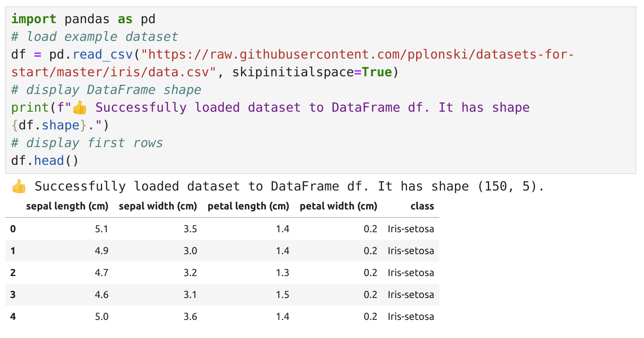Click the sepal width value 3.6
The width and height of the screenshot is (644, 338).
[x=190, y=317]
